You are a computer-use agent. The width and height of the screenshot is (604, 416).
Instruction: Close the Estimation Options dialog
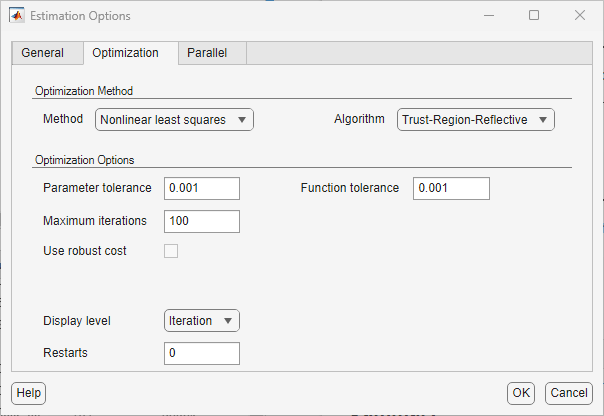click(x=580, y=15)
